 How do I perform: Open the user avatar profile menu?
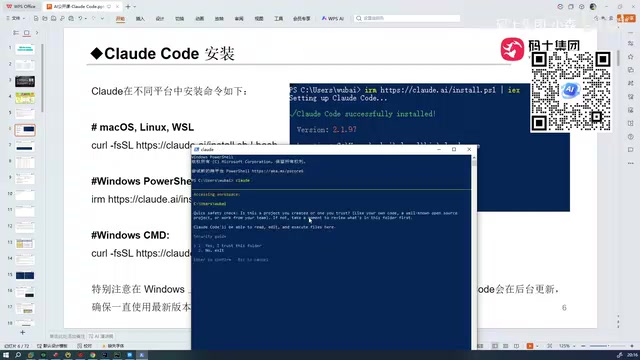pyautogui.click(x=593, y=7)
